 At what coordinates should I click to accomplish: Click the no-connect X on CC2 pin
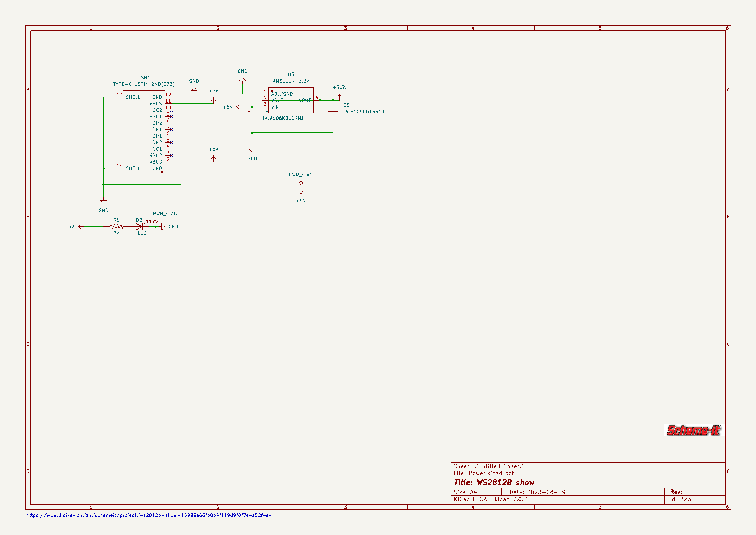click(x=171, y=110)
